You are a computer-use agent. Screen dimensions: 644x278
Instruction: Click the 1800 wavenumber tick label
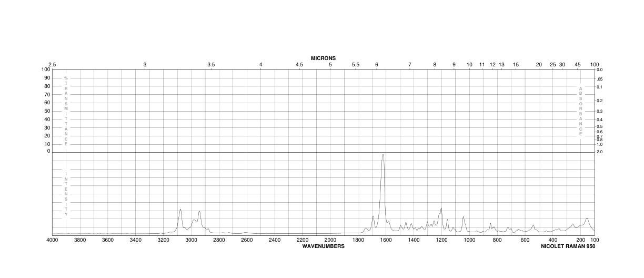(x=358, y=240)
